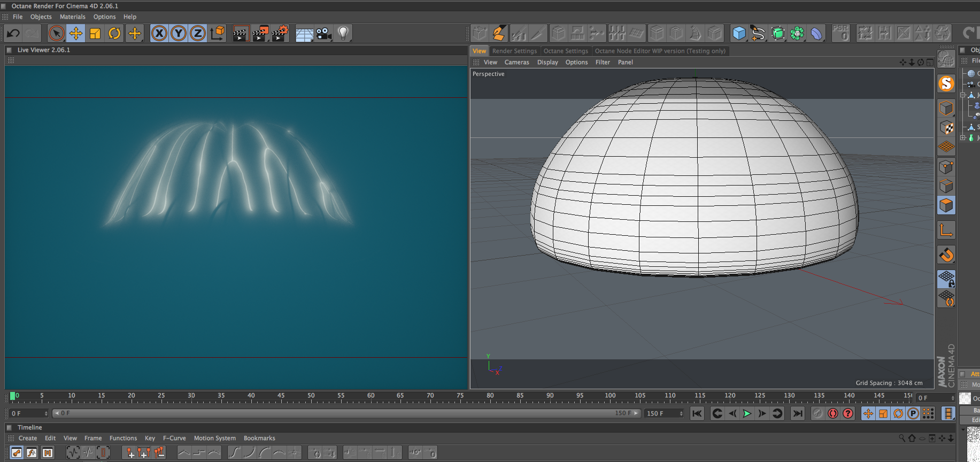Switch to Octane Settings tab
The height and width of the screenshot is (462, 980).
(566, 51)
